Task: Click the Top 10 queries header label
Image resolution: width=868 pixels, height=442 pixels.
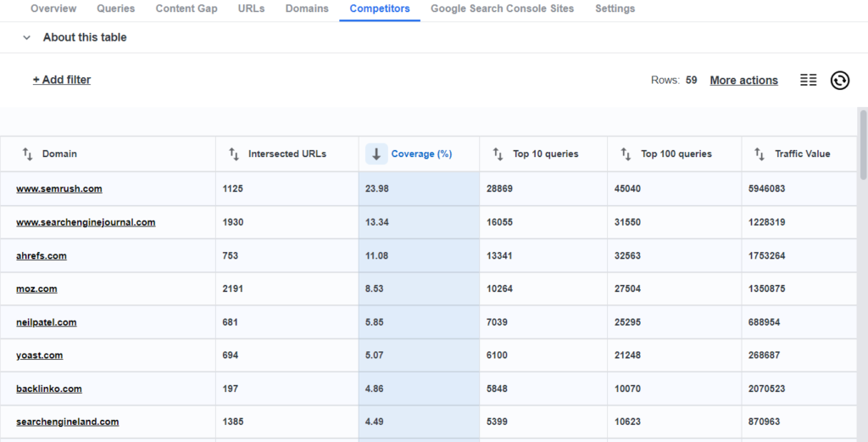Action: [546, 154]
